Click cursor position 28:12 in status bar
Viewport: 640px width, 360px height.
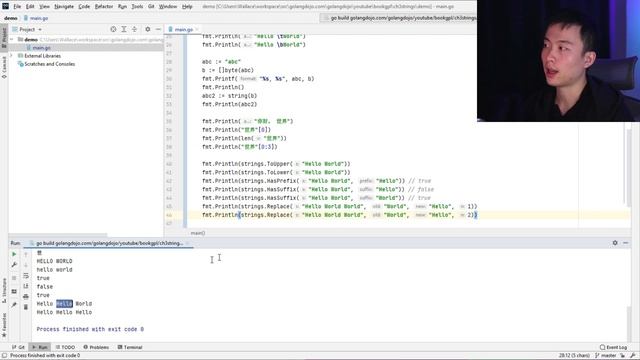574,356
